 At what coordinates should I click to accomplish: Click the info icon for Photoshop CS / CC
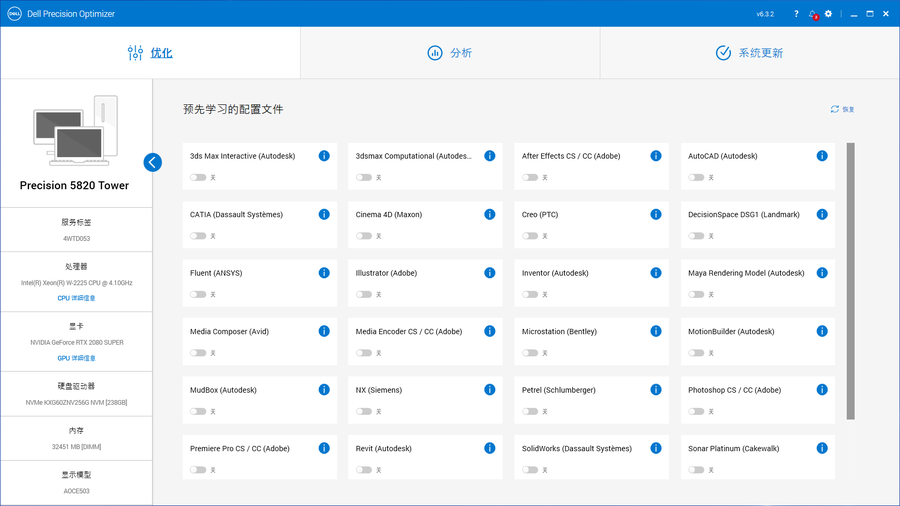click(x=822, y=390)
